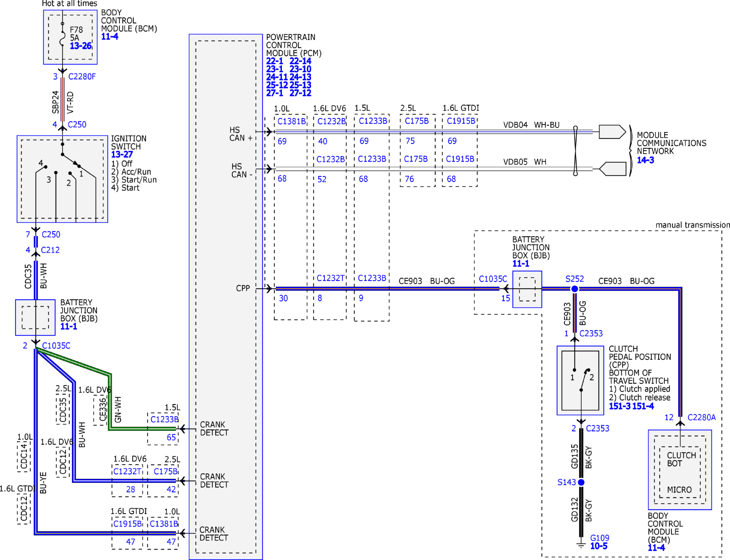Select connector C250 at pin 4
This screenshot has width=730, height=560.
(x=77, y=124)
